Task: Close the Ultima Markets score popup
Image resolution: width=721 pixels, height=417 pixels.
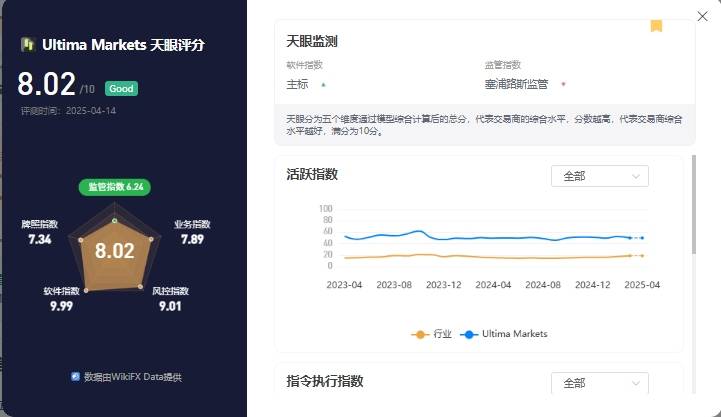Action: point(702,17)
